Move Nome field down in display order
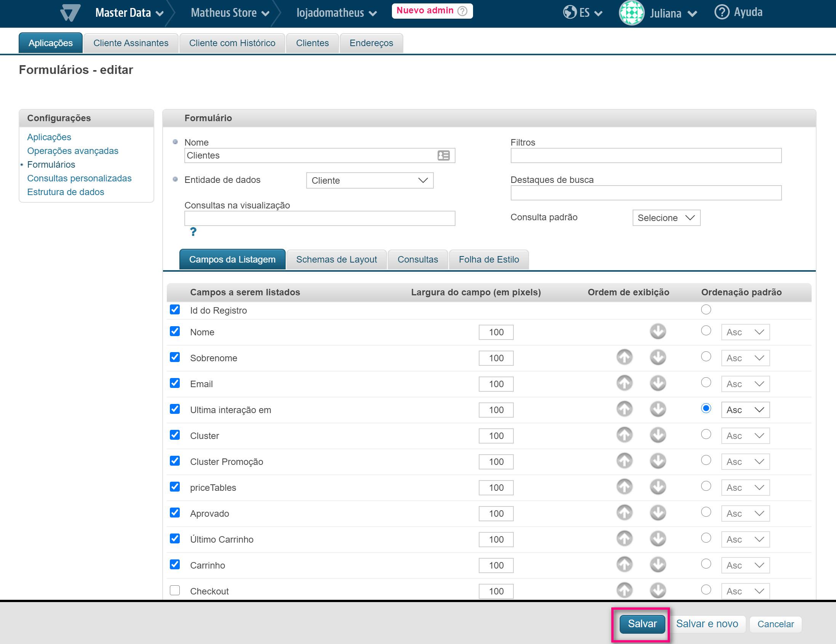836x644 pixels. (658, 332)
